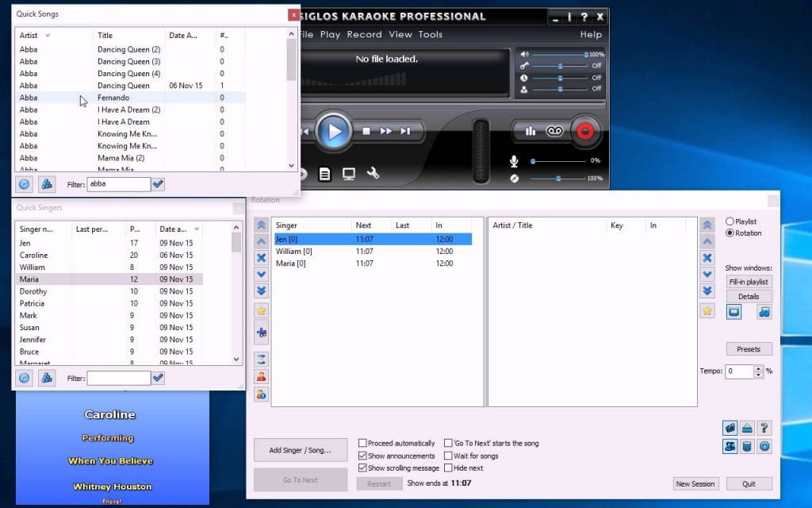Click the database icon above New Session
Image resolution: width=812 pixels, height=508 pixels.
[746, 446]
